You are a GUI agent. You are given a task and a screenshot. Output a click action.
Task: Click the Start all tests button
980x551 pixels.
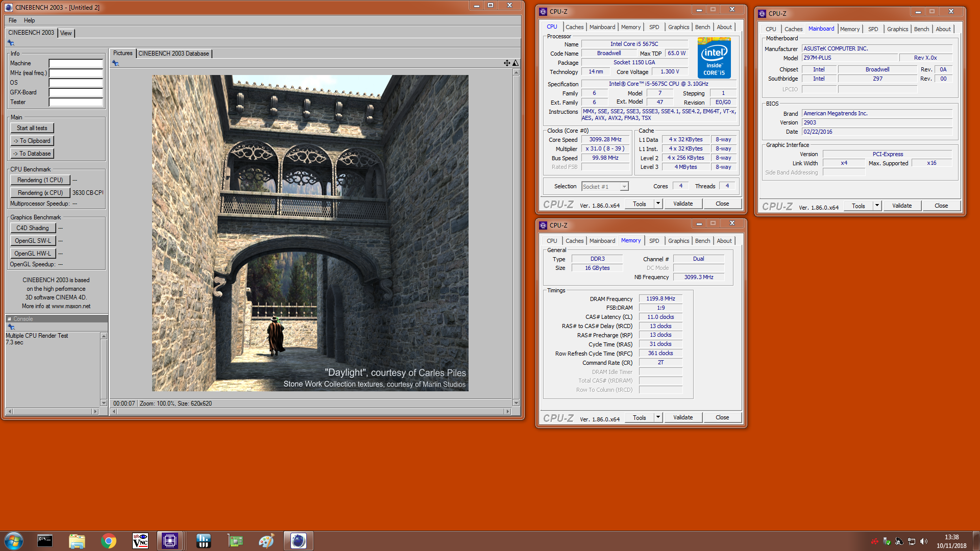click(x=32, y=128)
